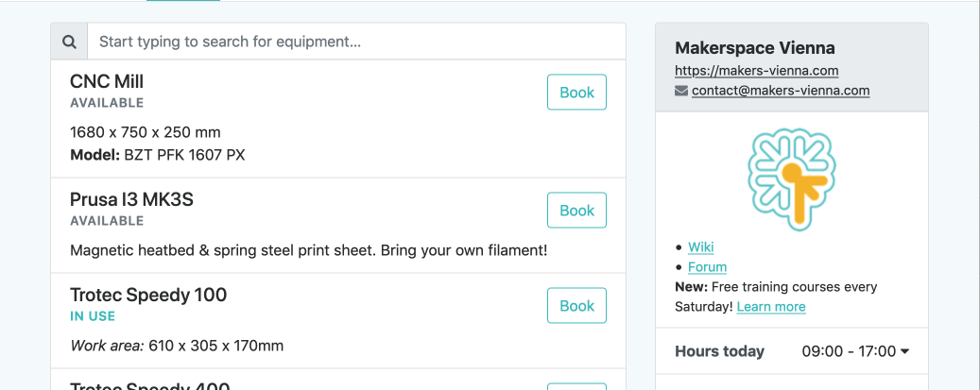Click the Work area 610 x 305 x 170mm text
This screenshot has width=980, height=390.
pos(177,346)
